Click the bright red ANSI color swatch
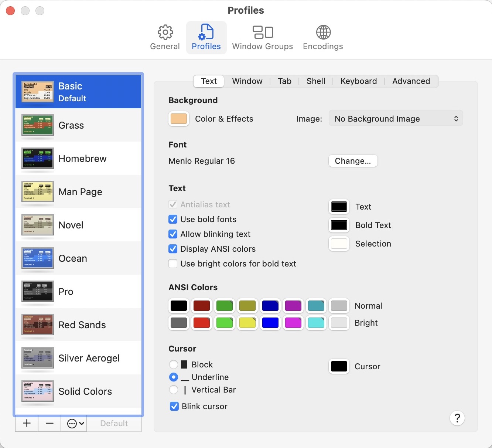492x448 pixels. click(202, 323)
